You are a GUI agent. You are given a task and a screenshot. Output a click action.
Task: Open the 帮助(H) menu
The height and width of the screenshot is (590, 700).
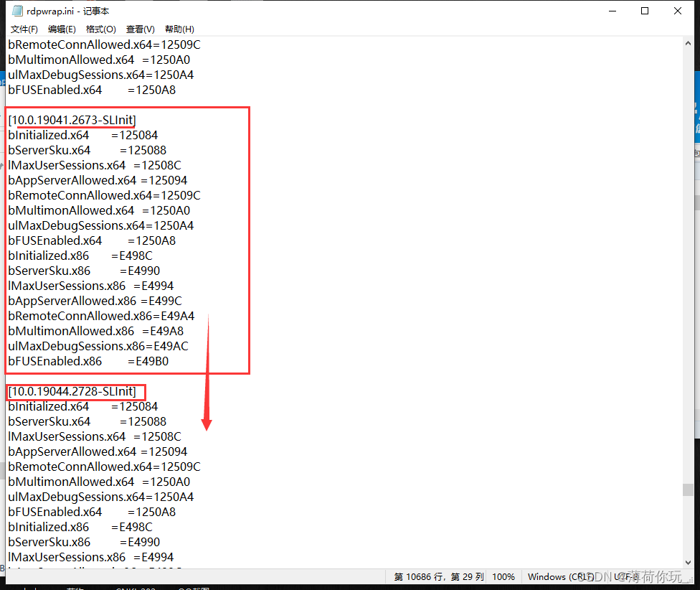point(179,29)
